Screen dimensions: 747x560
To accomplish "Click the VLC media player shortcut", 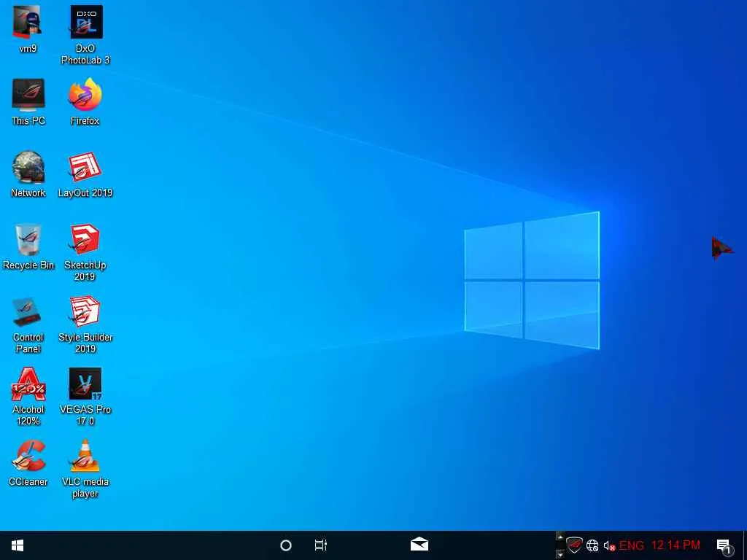I will 85,469.
